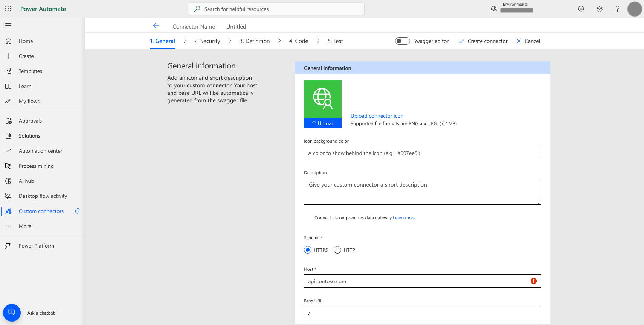This screenshot has height=325, width=644.
Task: Open the Learn more gateway link
Action: click(x=404, y=218)
